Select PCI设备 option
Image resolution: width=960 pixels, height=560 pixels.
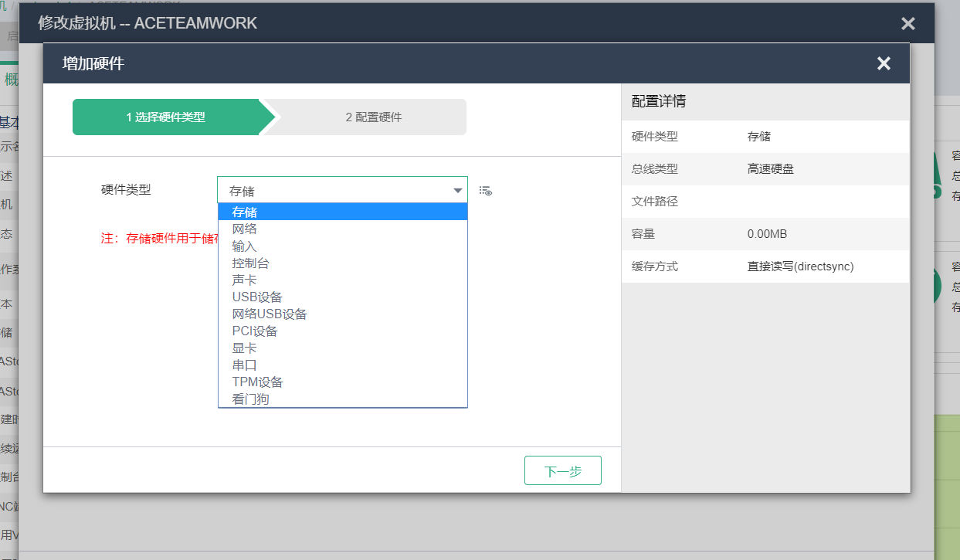pos(343,331)
